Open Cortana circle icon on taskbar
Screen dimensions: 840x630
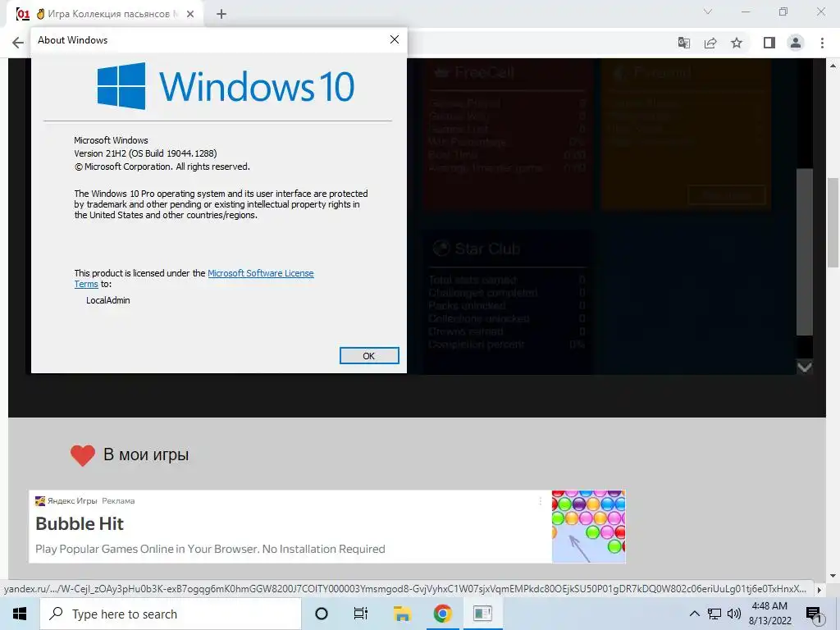click(322, 614)
